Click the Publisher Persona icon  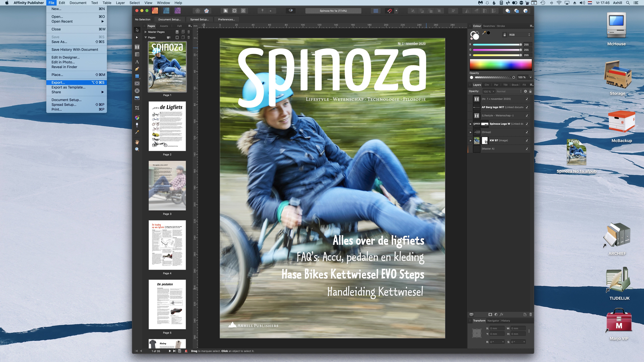coord(155,11)
